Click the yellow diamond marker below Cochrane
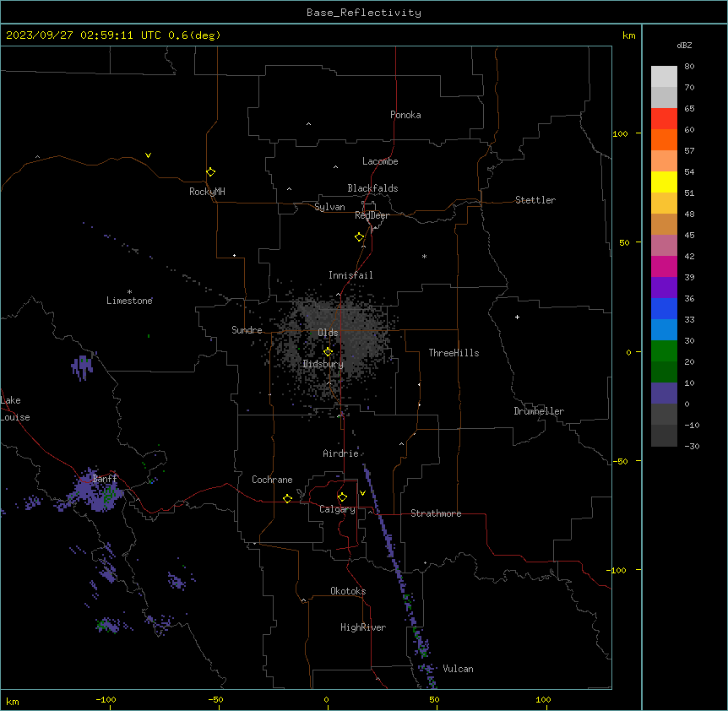 point(287,498)
